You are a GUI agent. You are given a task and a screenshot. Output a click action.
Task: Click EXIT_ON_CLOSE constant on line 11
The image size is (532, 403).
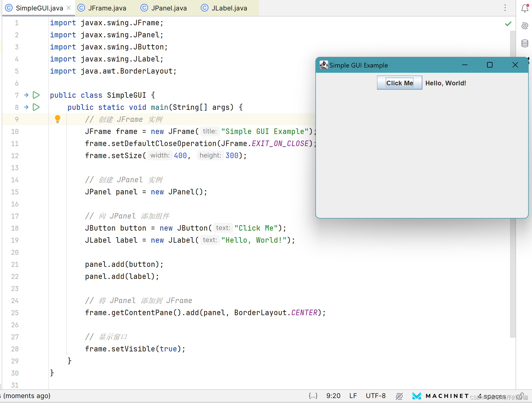point(280,144)
